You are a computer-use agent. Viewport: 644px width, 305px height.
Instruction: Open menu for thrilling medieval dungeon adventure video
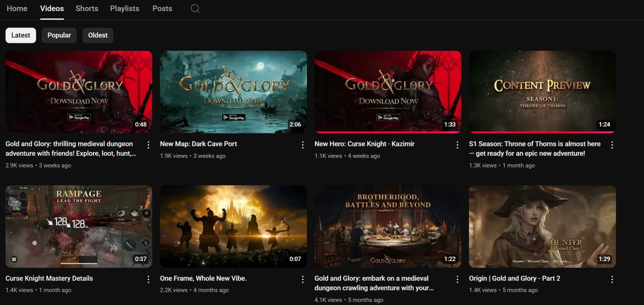pyautogui.click(x=148, y=145)
